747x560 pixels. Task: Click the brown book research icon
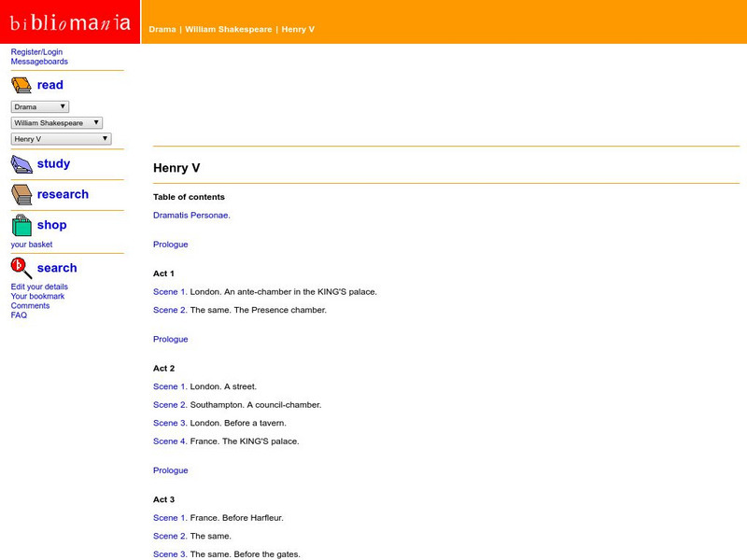coord(21,195)
